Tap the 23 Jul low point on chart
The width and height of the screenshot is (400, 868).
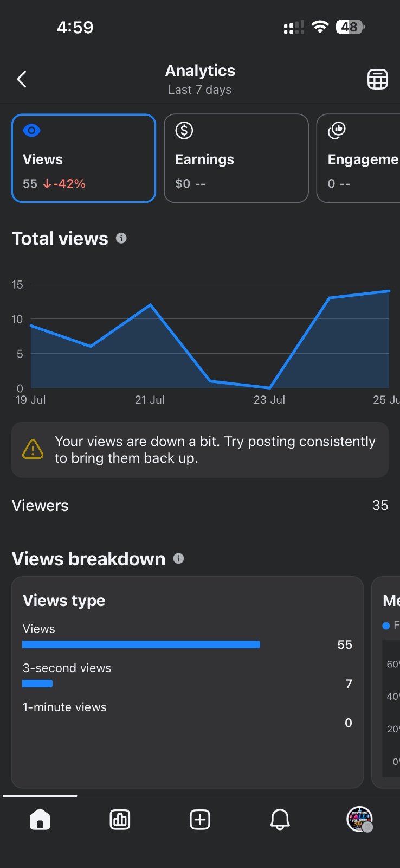pos(269,387)
